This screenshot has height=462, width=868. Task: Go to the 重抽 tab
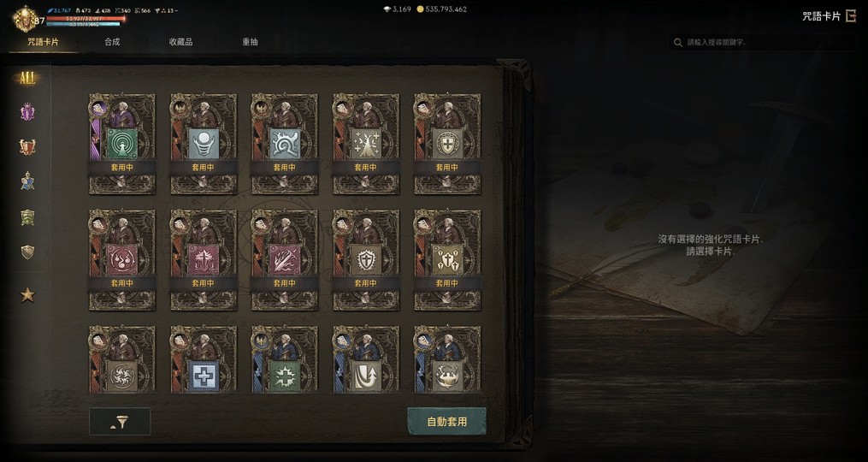[x=250, y=42]
